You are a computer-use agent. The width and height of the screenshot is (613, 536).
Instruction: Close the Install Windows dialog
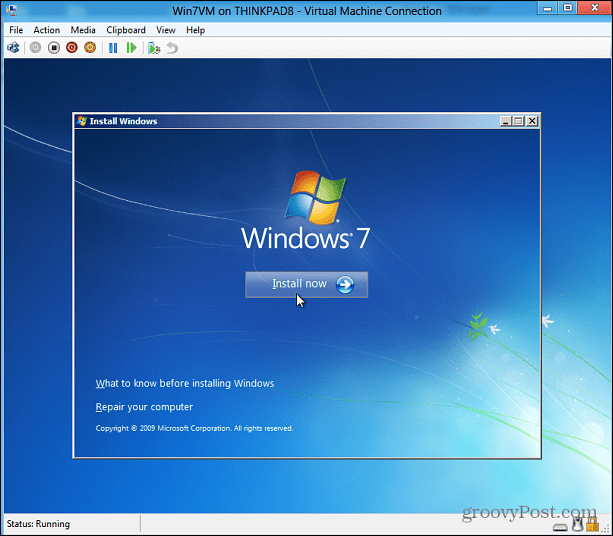(x=532, y=121)
